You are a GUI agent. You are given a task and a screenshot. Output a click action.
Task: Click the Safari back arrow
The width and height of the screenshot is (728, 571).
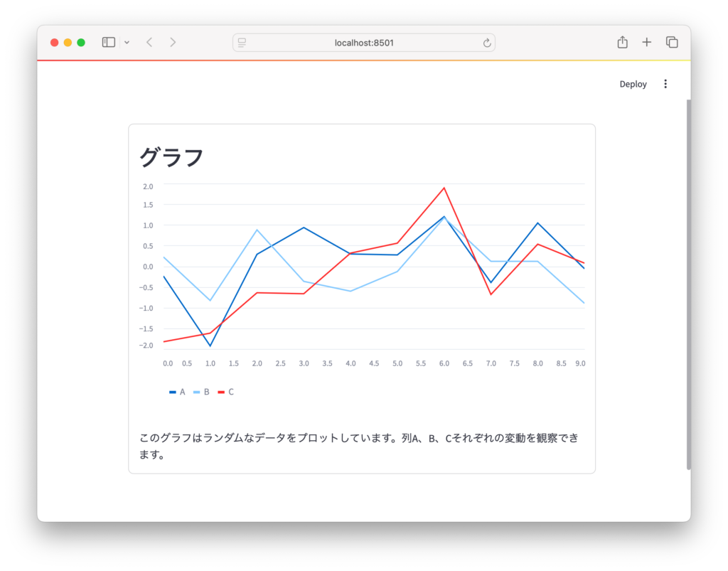click(x=149, y=42)
